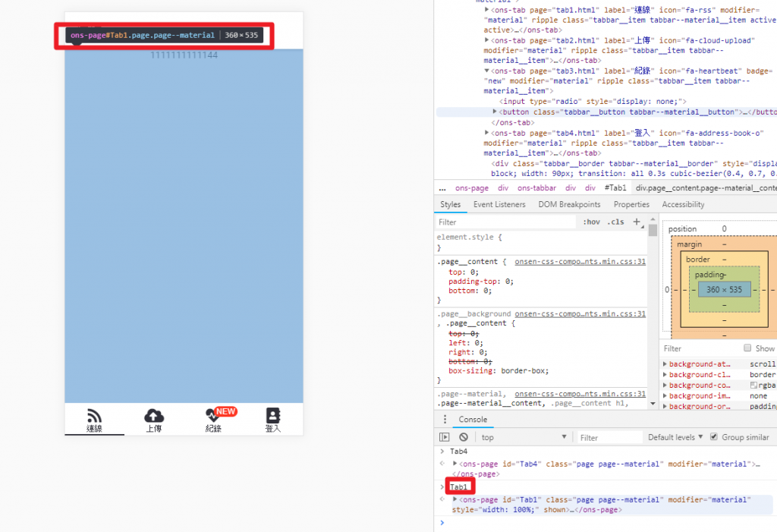Click the Tab1 console input entry
777x532 pixels.
[458, 487]
